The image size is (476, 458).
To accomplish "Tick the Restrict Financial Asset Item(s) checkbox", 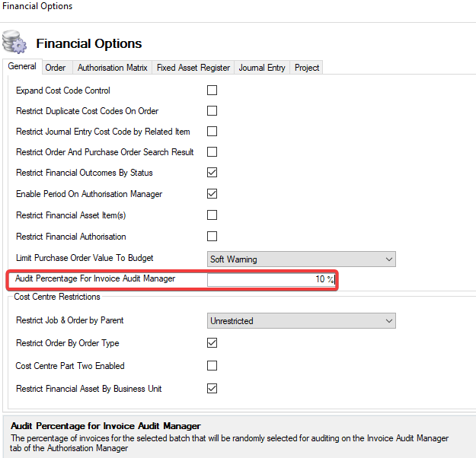I will tap(212, 215).
